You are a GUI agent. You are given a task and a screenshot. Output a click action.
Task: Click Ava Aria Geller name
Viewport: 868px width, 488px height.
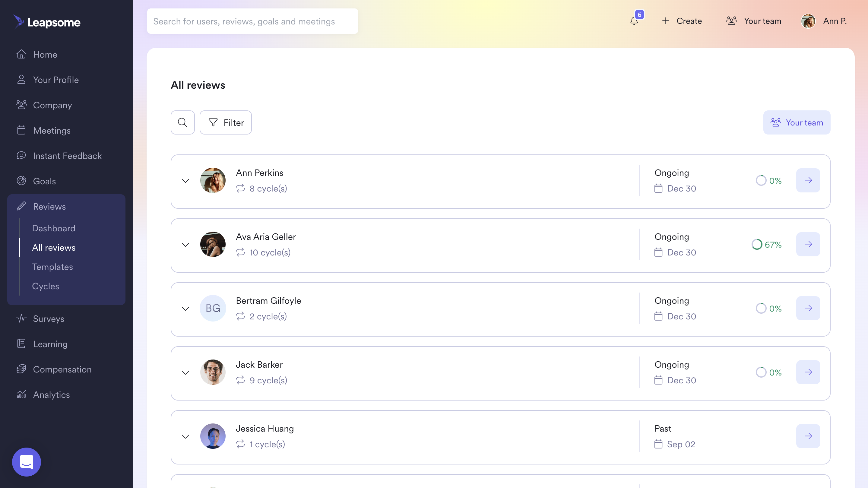point(265,236)
